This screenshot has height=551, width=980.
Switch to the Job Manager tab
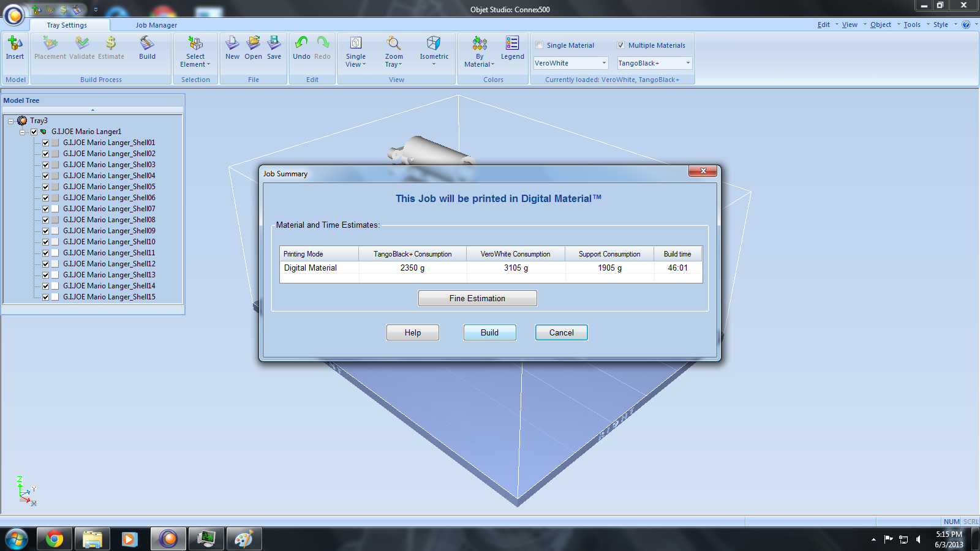[156, 25]
